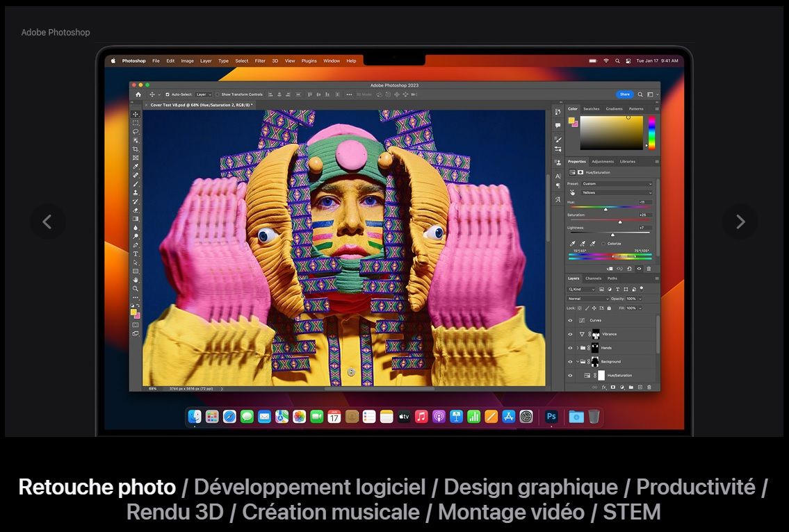Activate the Hand tool
The height and width of the screenshot is (532, 789).
coord(136,280)
